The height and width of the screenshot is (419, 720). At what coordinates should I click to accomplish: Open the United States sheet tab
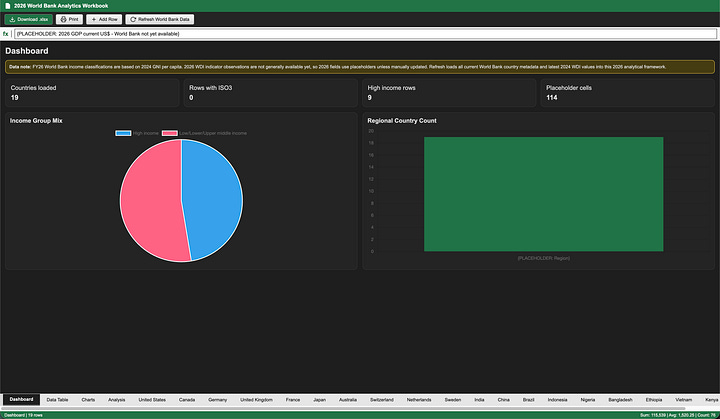pos(152,400)
